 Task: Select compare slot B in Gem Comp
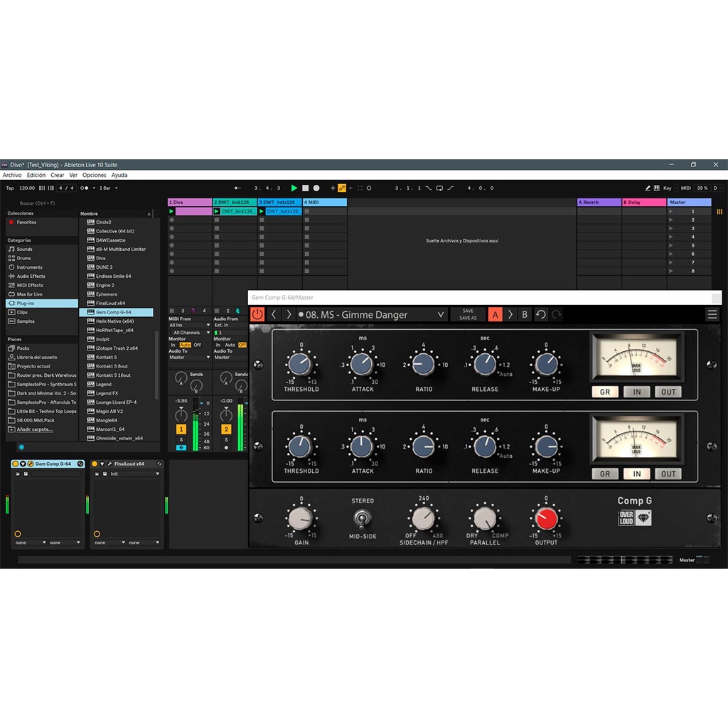[525, 315]
